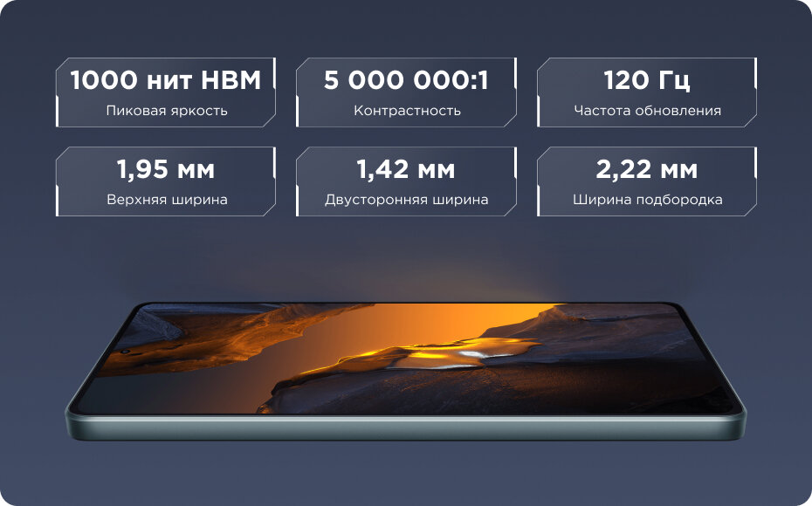Select the 'Контрастность' label
Viewport: 812px width, 506px height.
pos(407,110)
